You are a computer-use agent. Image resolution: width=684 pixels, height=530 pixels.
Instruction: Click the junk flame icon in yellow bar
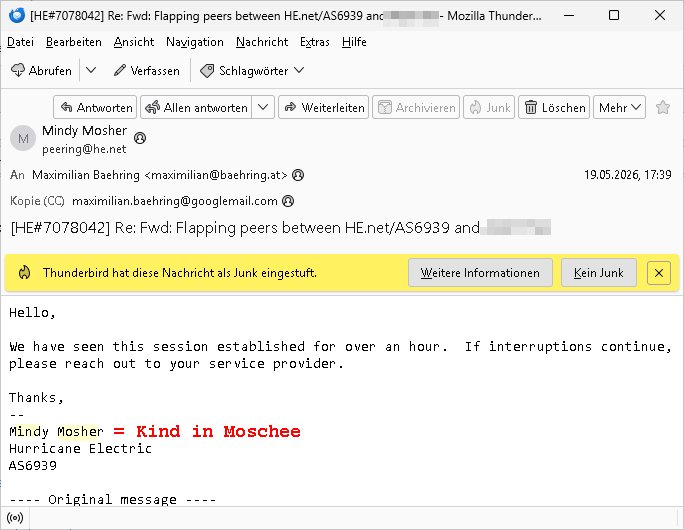coord(24,273)
